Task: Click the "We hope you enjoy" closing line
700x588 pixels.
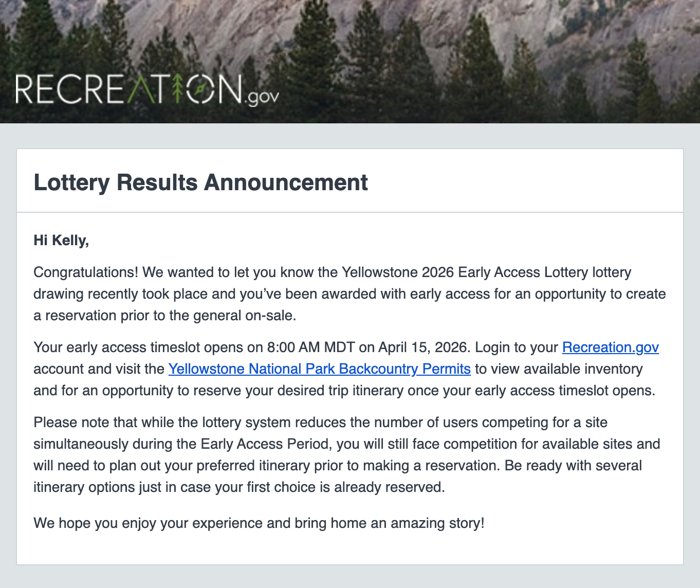Action: pos(95,523)
